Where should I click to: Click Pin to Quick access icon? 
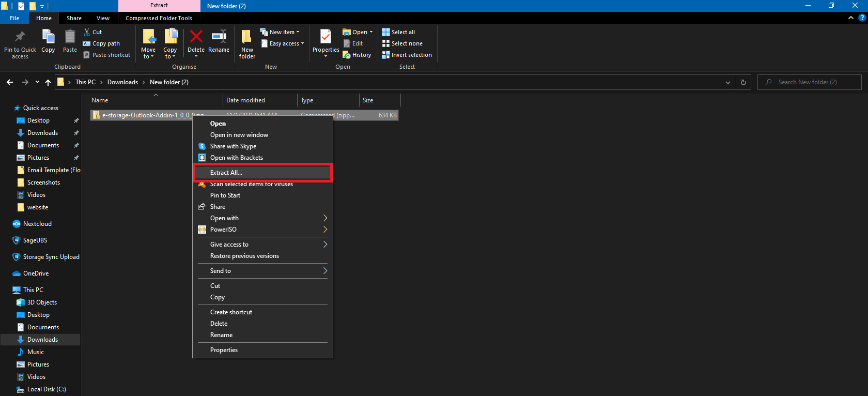20,37
